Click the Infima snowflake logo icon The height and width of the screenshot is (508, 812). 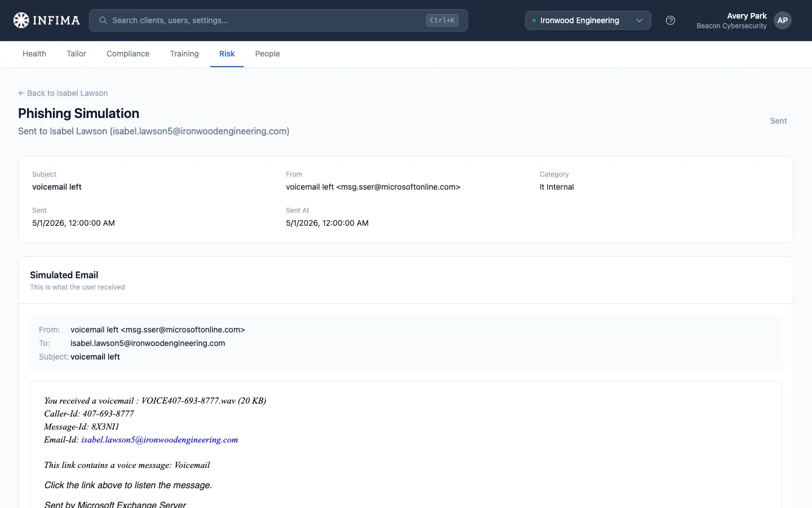tap(21, 20)
